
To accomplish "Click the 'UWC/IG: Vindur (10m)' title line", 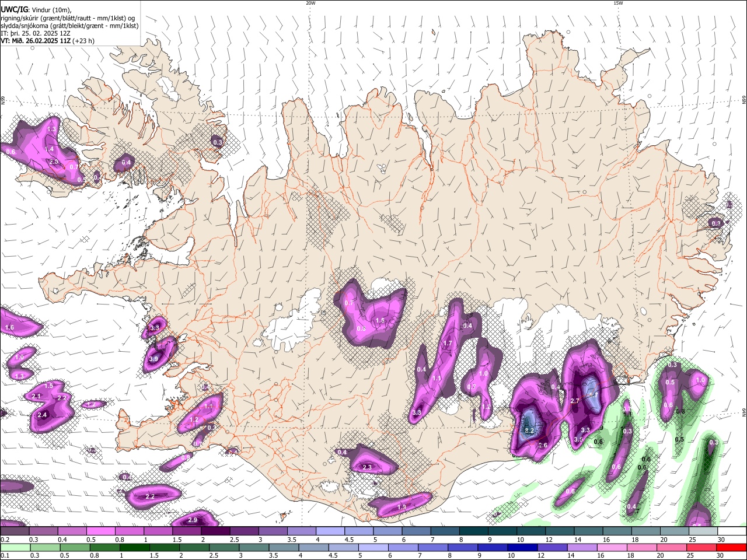I will [36, 9].
